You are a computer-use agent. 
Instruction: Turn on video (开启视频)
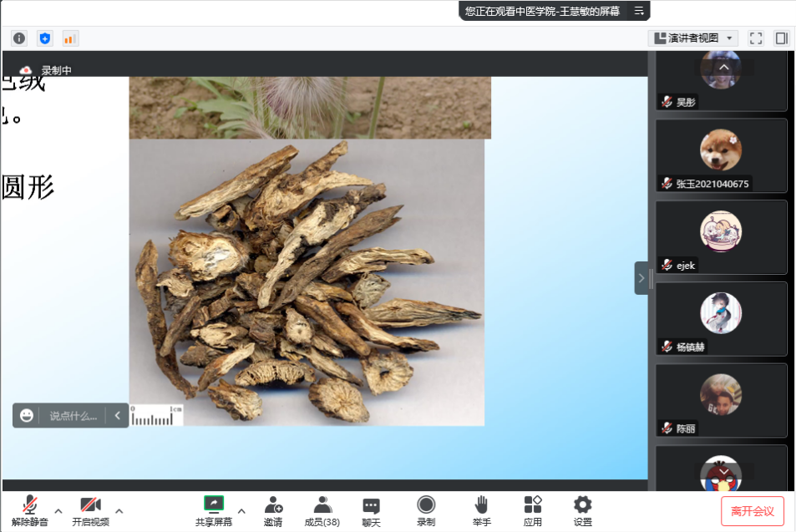[x=90, y=510]
